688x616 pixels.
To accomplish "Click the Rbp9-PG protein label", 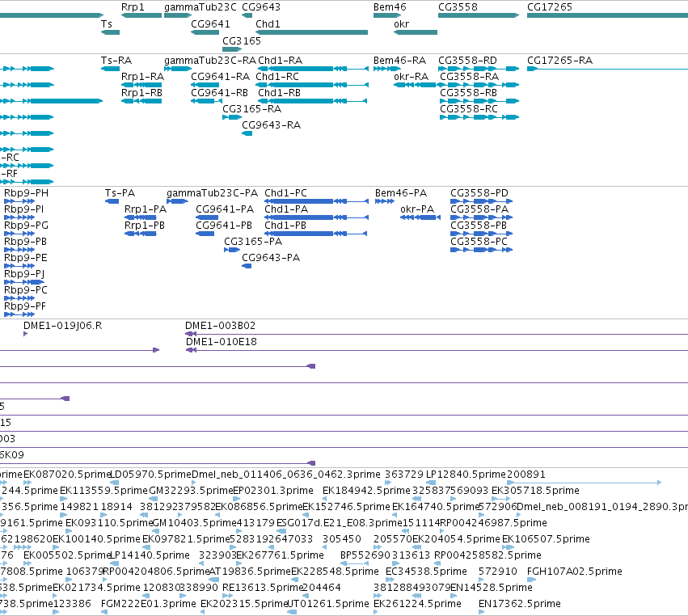I will (x=27, y=226).
